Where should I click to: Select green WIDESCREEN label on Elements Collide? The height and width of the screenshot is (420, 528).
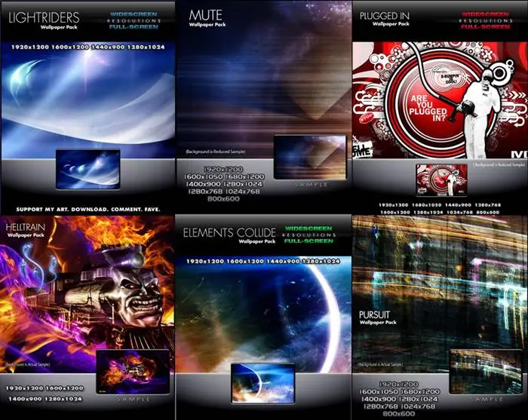pyautogui.click(x=309, y=228)
